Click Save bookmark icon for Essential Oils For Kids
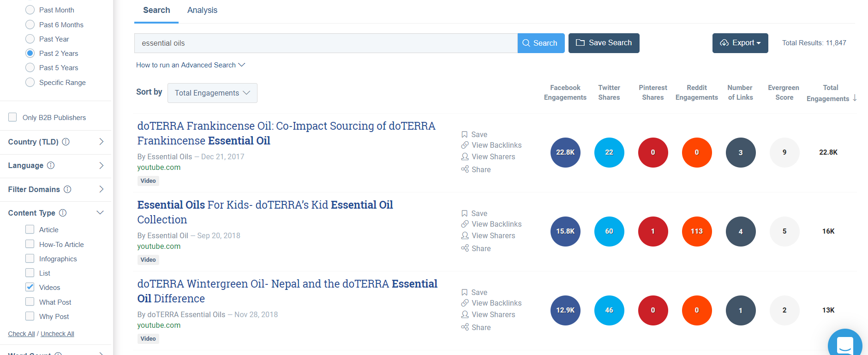The width and height of the screenshot is (868, 355). (x=465, y=213)
